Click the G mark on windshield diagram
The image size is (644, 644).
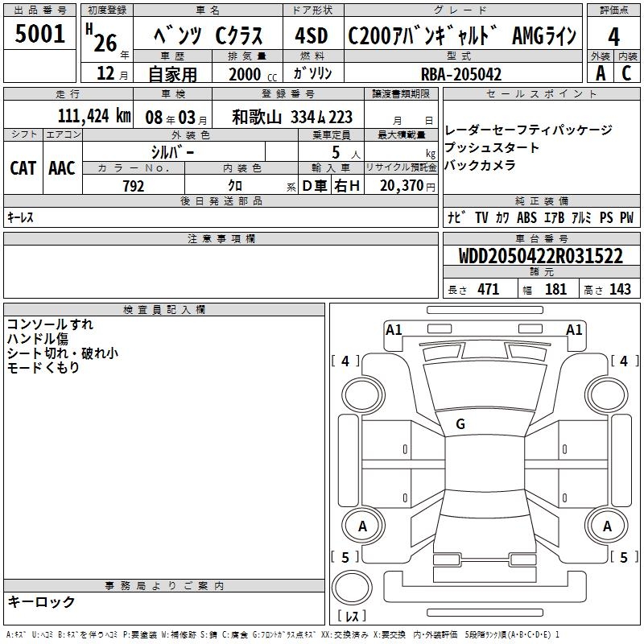(x=460, y=424)
